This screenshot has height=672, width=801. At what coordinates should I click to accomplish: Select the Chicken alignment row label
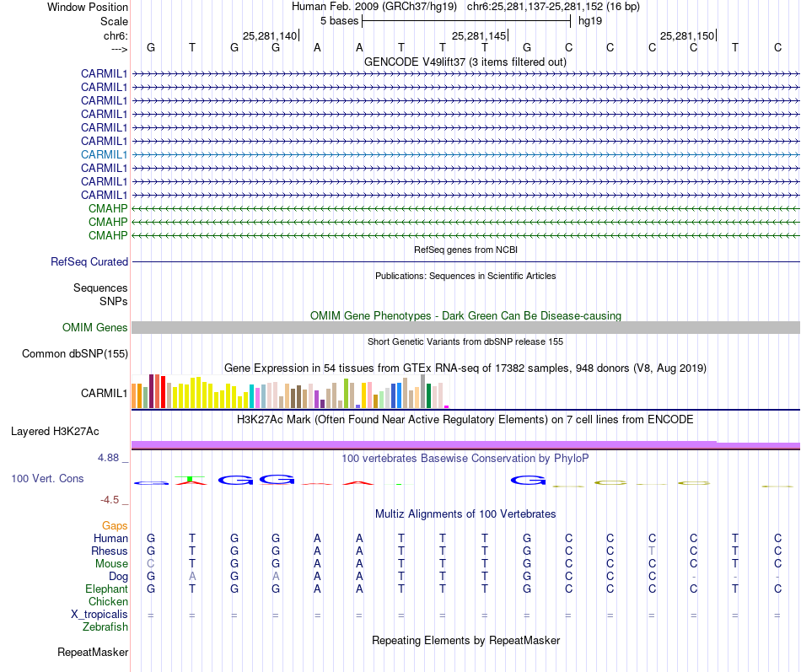click(x=108, y=601)
